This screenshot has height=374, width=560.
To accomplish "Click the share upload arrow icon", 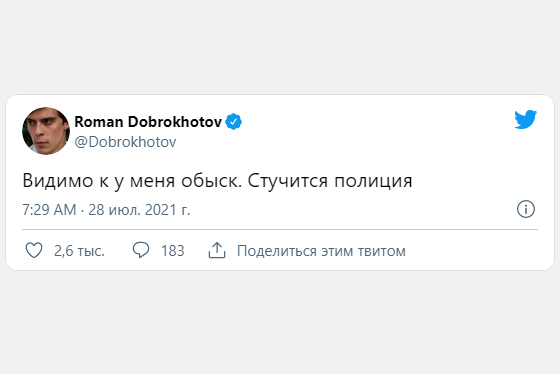I will click(x=217, y=250).
